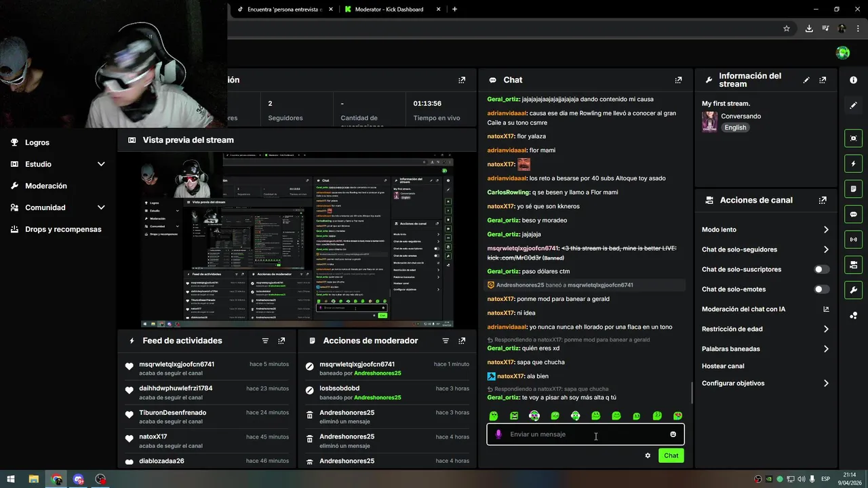This screenshot has width=868, height=488.
Task: Expand Chat de solo-seguidores options
Action: click(826, 249)
